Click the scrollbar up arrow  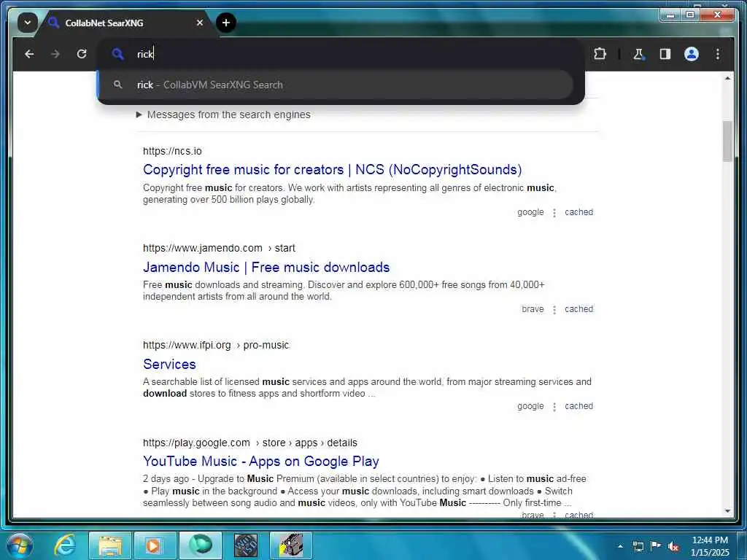[x=727, y=78]
